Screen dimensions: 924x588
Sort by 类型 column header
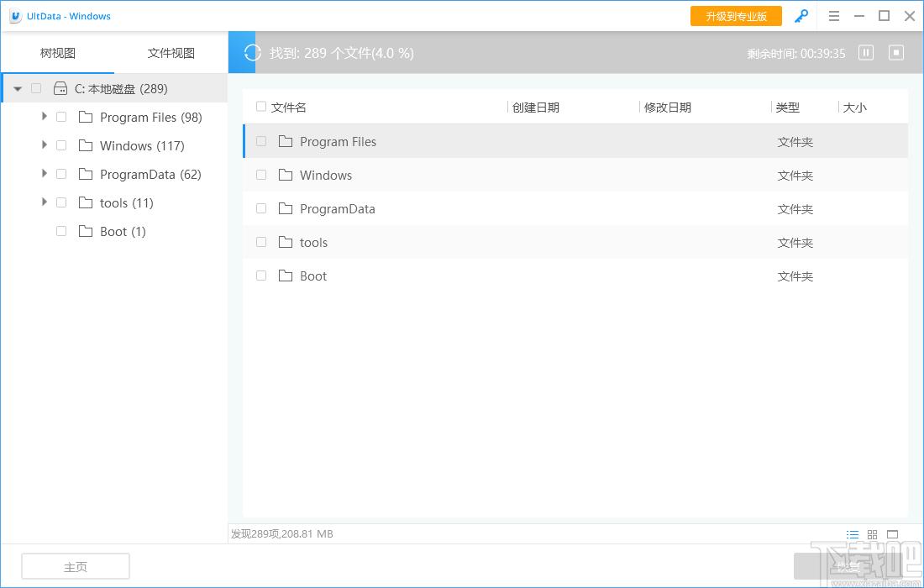[788, 108]
